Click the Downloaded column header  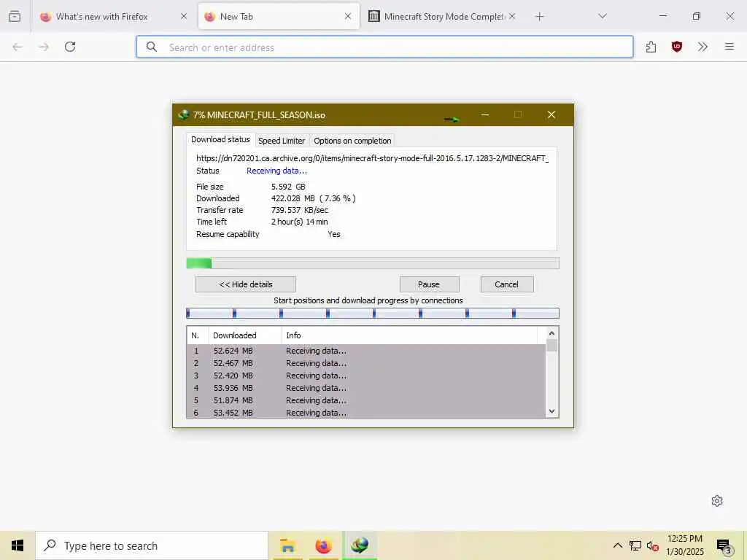[x=245, y=335]
